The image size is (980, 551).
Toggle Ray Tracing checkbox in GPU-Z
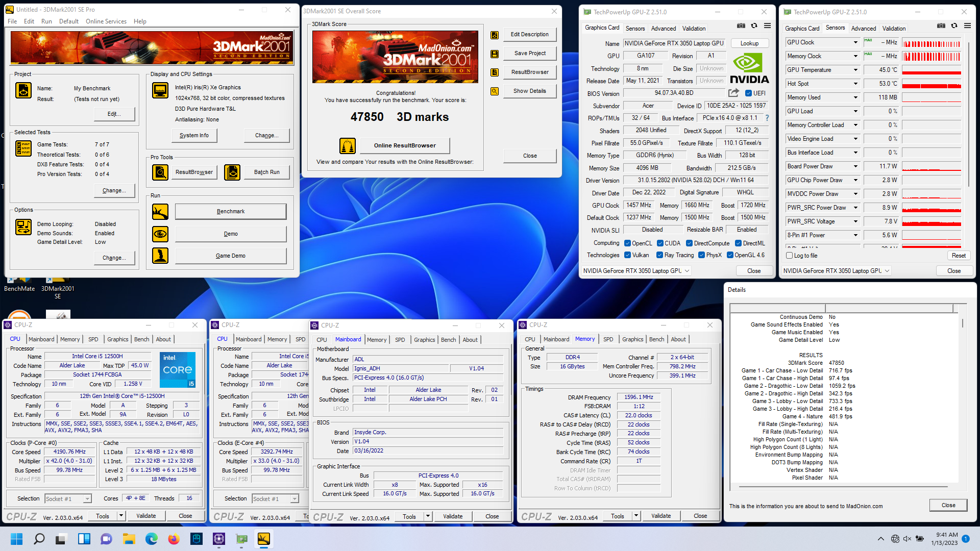click(659, 255)
